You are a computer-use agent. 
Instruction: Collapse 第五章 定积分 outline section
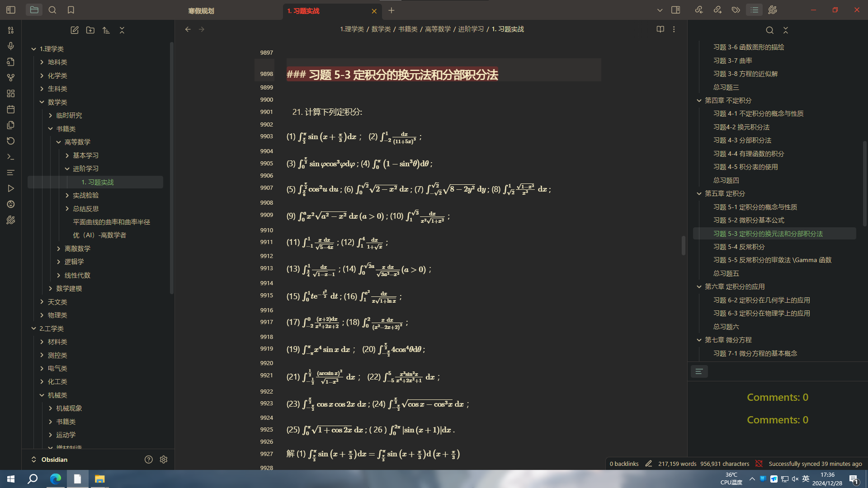click(x=699, y=193)
